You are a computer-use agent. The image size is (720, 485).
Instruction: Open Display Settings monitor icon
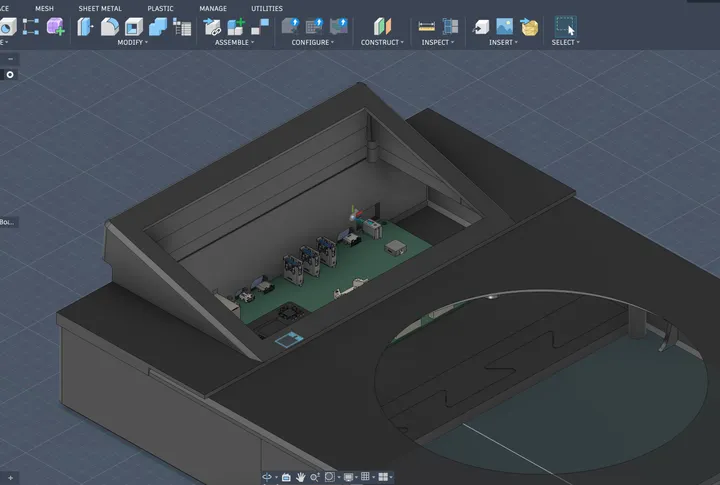click(x=349, y=477)
